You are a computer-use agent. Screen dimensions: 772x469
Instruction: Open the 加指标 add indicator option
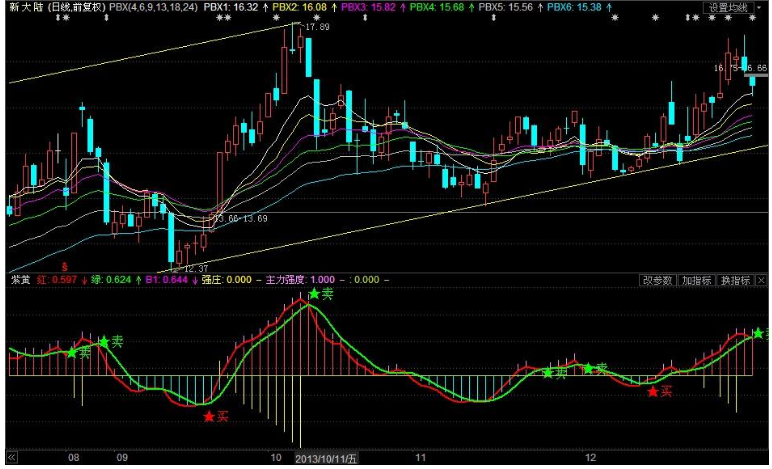coord(696,280)
